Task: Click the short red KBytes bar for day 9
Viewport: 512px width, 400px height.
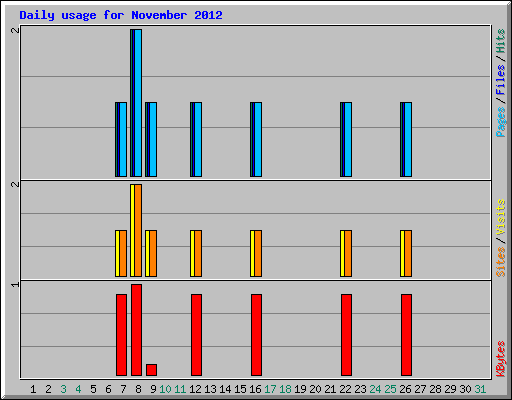Action: 151,370
